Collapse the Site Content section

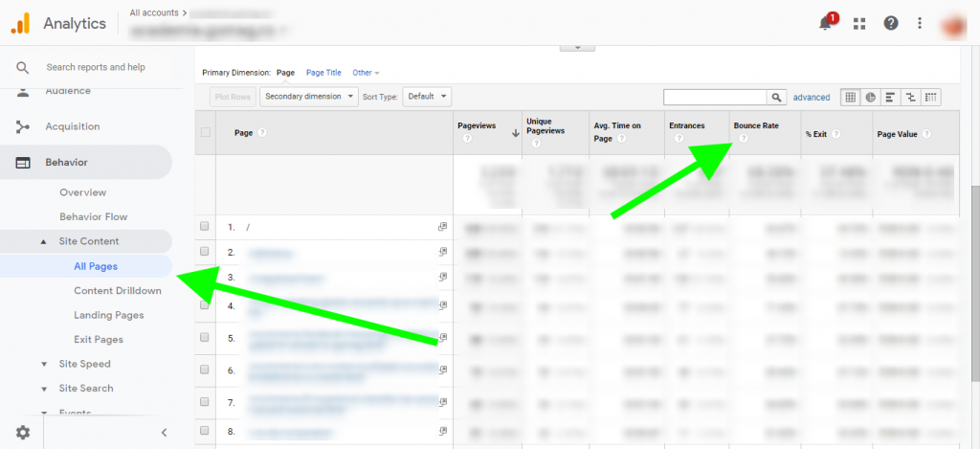pos(43,241)
